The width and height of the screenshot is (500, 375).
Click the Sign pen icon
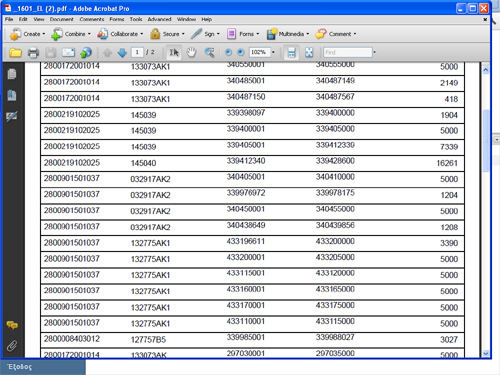[x=196, y=34]
